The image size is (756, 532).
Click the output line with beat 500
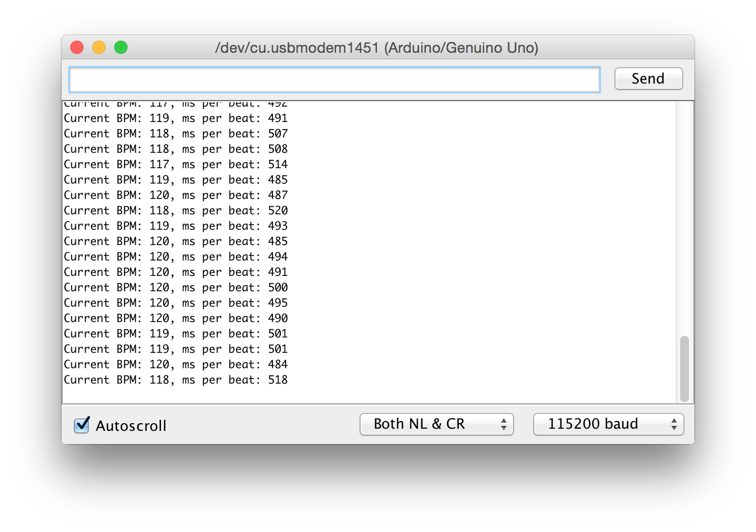point(176,287)
